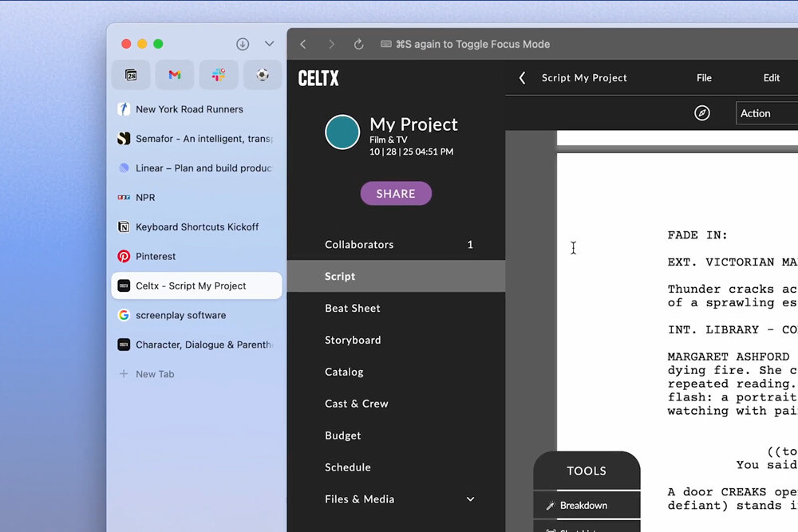
Task: Switch to the Pinterest tab
Action: pyautogui.click(x=156, y=256)
